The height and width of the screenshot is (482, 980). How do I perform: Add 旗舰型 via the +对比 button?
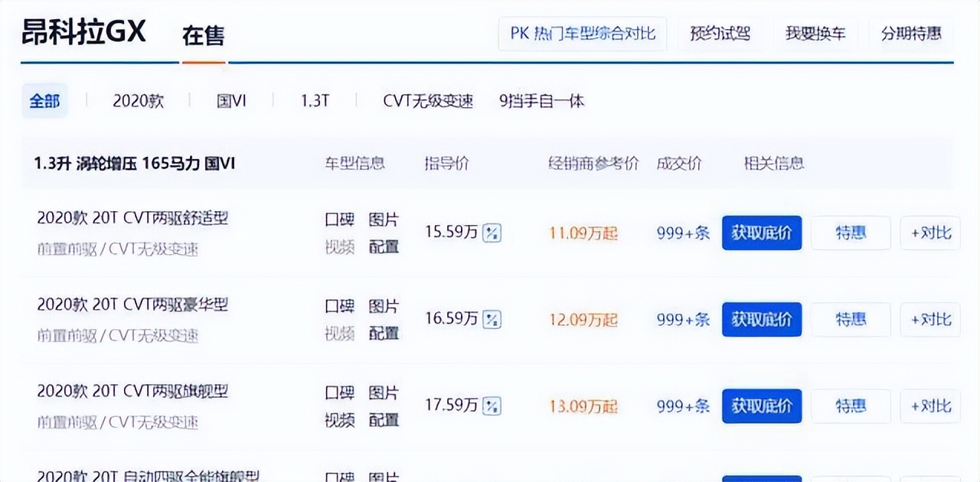[x=929, y=405]
